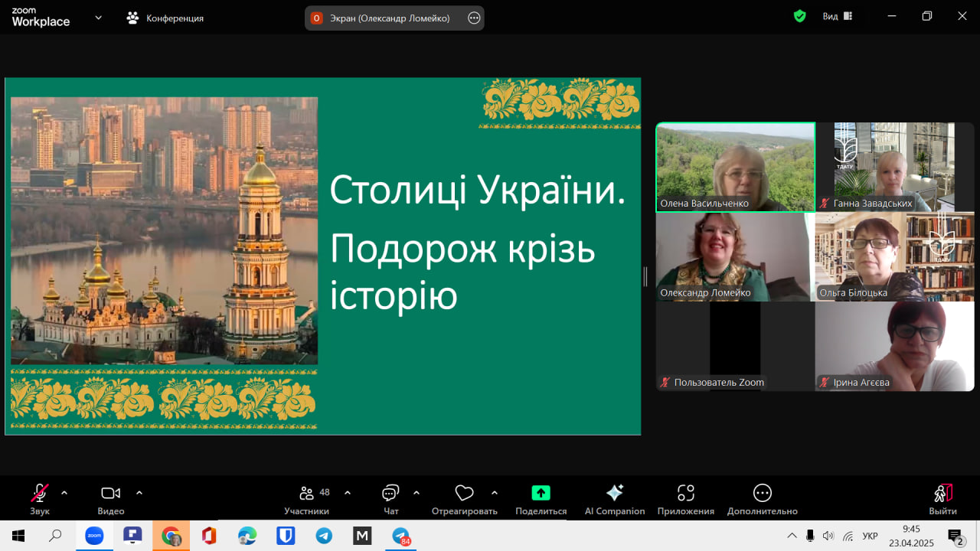Click the Выйти leave meeting button
980x551 pixels.
coord(942,494)
